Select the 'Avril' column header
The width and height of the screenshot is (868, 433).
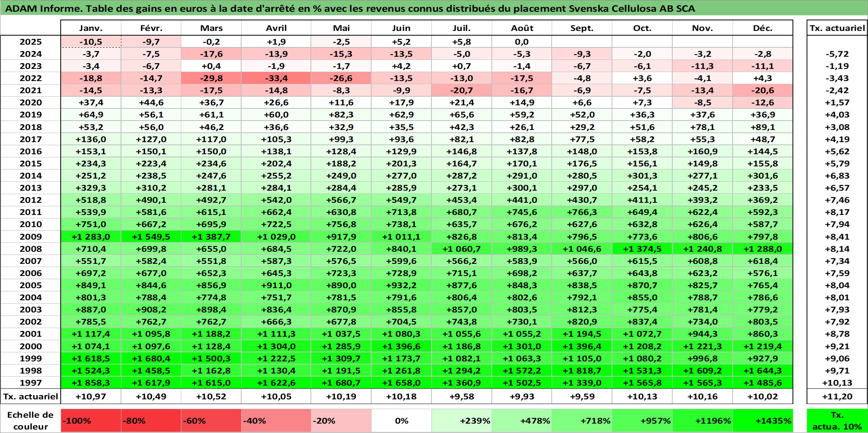276,28
